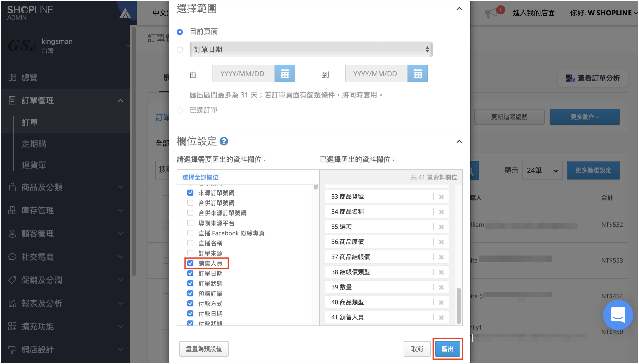Image resolution: width=639 pixels, height=364 pixels.
Task: Open the announcements megaphone icon
Action: click(491, 13)
